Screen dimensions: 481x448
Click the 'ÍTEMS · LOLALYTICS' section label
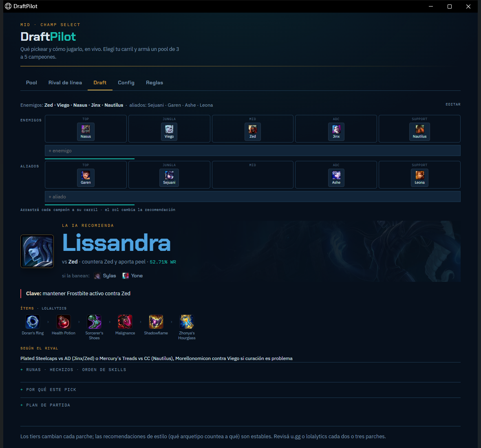coord(43,308)
